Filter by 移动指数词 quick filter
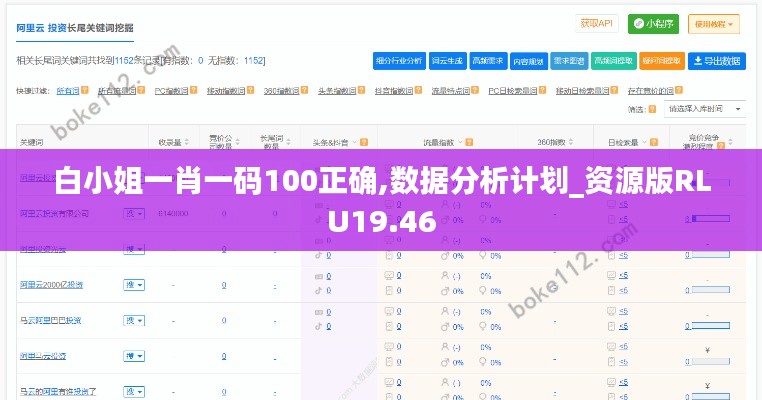This screenshot has width=762, height=400. [226, 90]
